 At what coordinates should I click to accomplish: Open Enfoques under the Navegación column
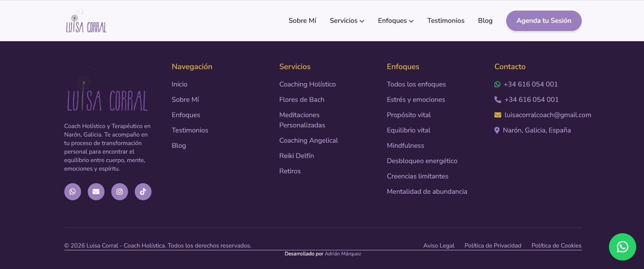coord(186,115)
